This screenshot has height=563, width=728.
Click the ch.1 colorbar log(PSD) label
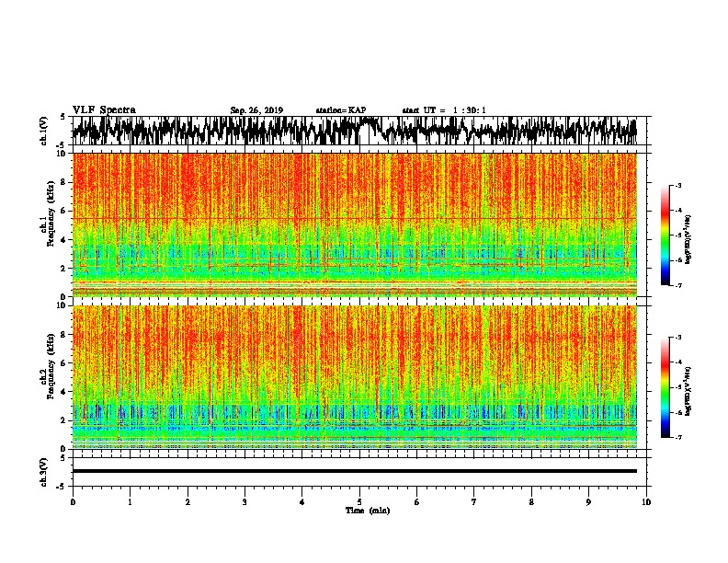(688, 239)
